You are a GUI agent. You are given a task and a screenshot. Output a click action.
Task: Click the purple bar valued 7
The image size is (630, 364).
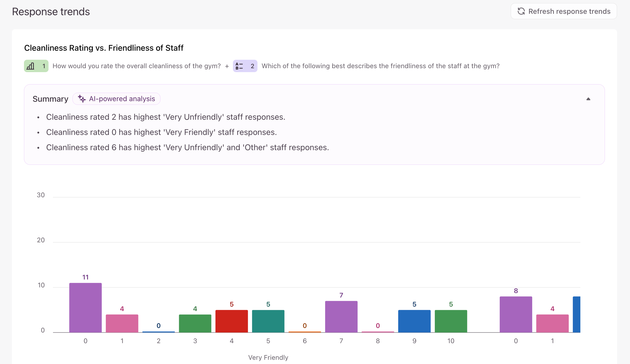(341, 317)
